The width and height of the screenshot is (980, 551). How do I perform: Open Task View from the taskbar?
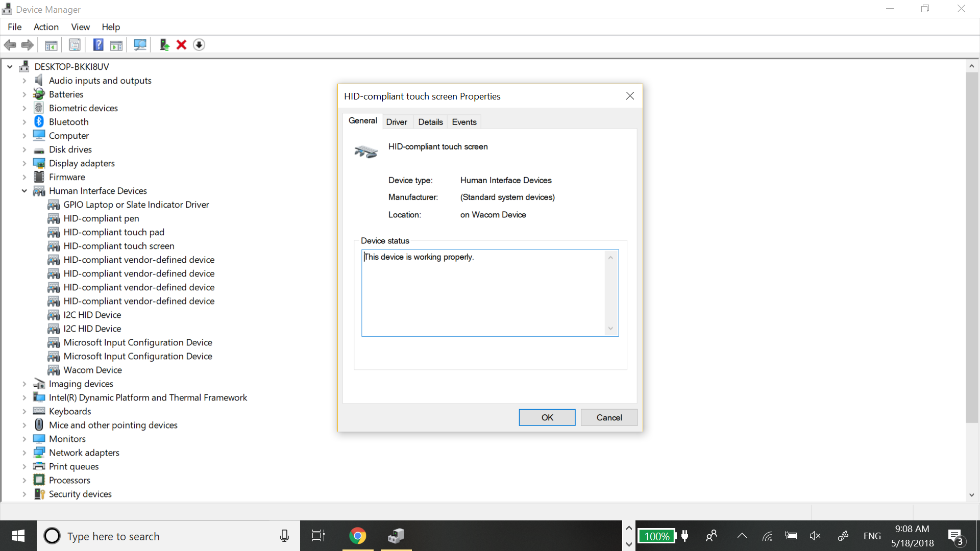pos(318,536)
